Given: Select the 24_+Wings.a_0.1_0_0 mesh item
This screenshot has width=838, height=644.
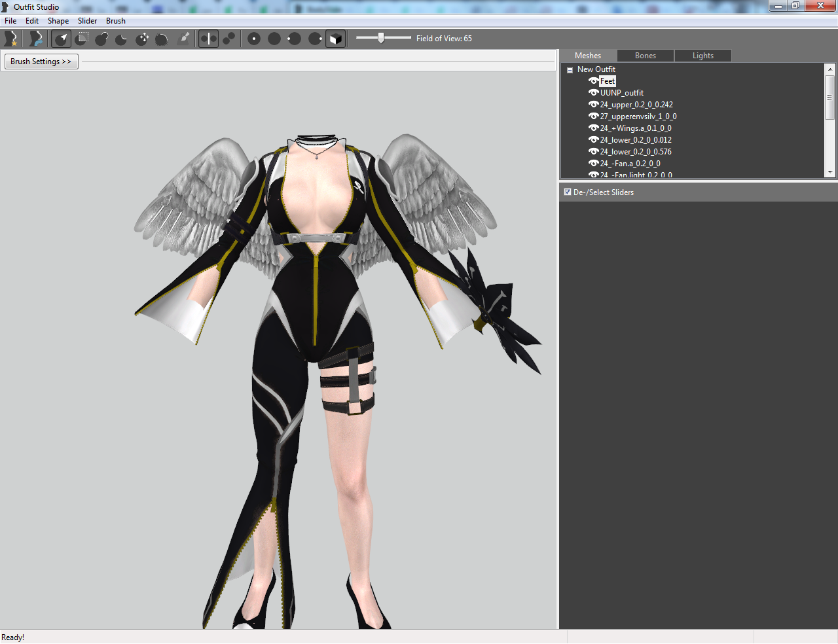Looking at the screenshot, I should pos(636,128).
